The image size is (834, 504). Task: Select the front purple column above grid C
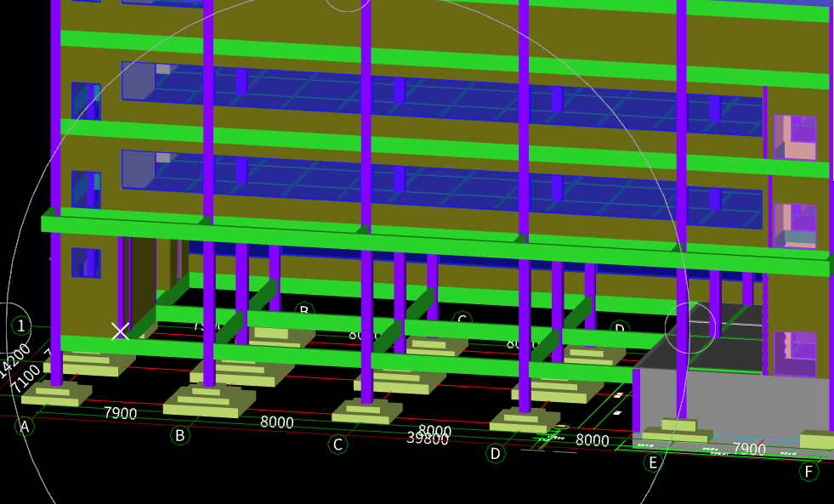tap(366, 202)
